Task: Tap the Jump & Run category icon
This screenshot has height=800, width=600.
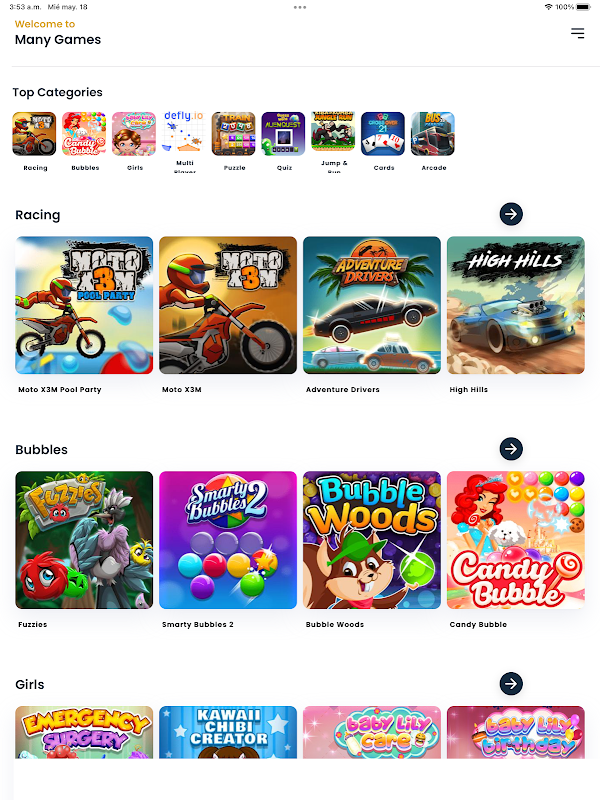Action: (333, 132)
